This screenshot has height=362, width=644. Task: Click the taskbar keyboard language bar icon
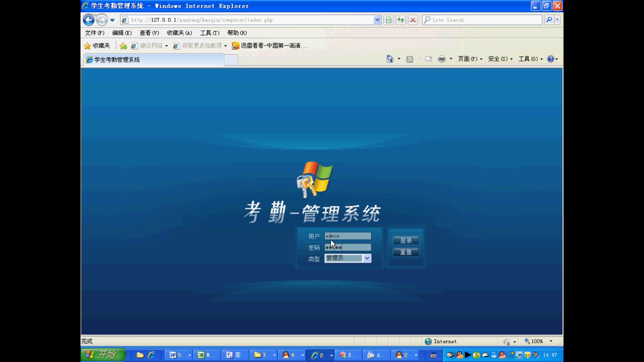[x=433, y=355]
